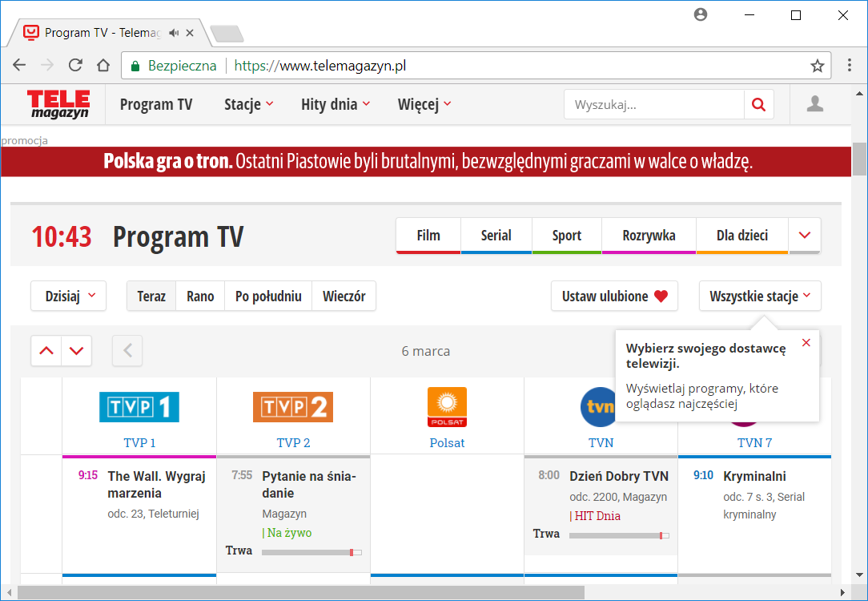Click Ustaw ulubione button
Viewport: 868px width, 601px height.
click(614, 296)
